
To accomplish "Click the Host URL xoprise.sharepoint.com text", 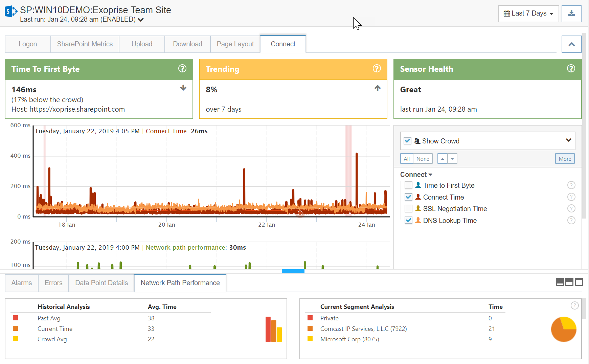I will [x=77, y=109].
